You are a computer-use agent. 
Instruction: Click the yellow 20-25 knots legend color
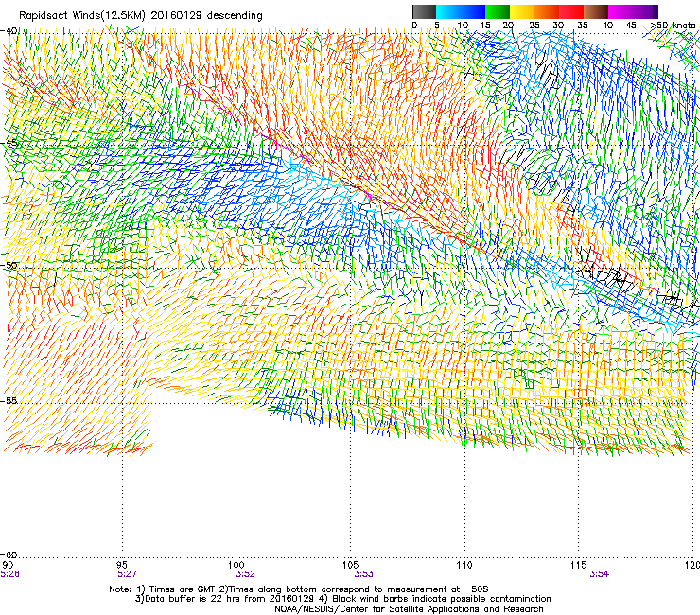(522, 11)
